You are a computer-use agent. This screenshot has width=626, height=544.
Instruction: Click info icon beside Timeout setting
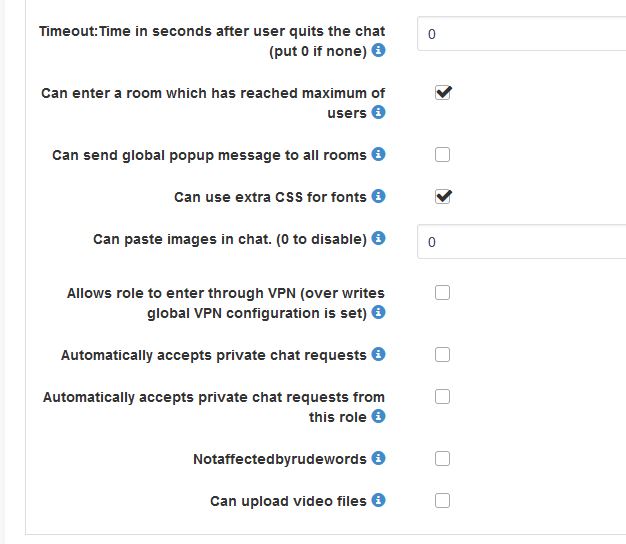coord(378,51)
